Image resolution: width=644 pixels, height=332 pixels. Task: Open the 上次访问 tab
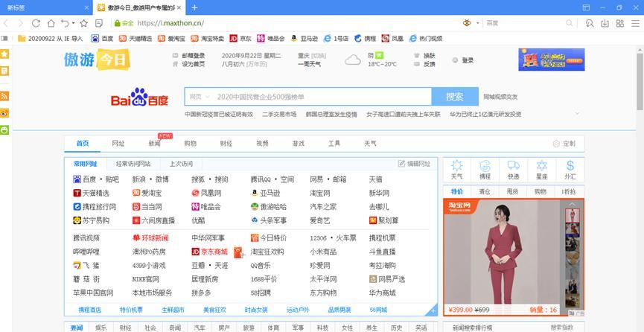181,164
